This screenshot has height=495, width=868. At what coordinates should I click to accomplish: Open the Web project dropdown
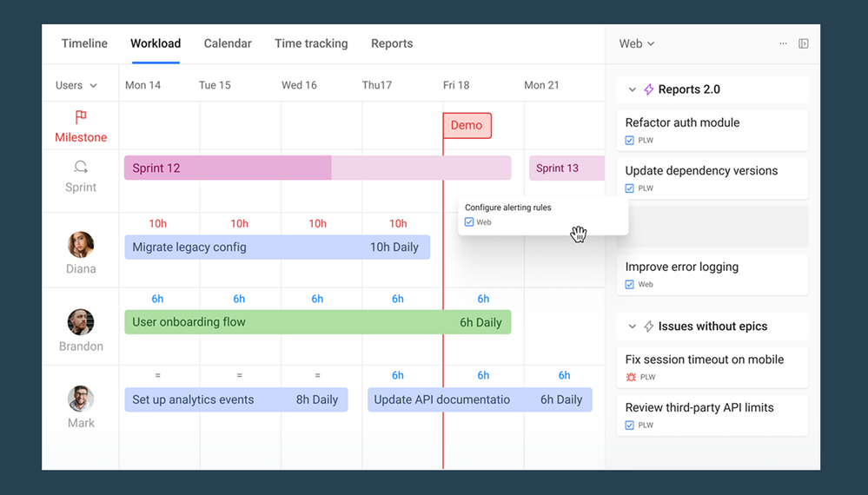(637, 43)
